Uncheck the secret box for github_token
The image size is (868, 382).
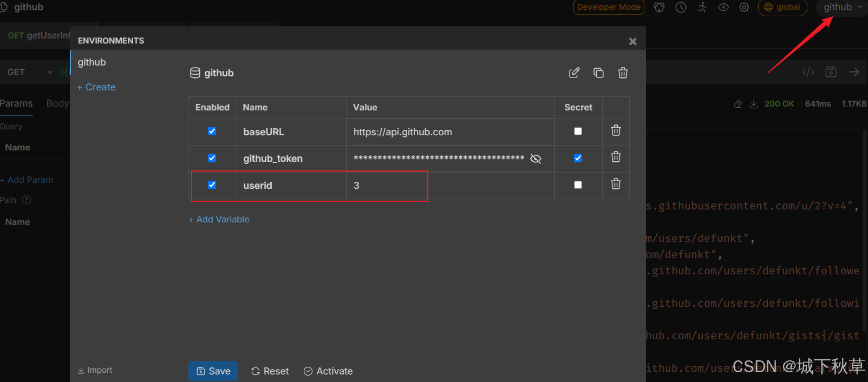point(578,158)
